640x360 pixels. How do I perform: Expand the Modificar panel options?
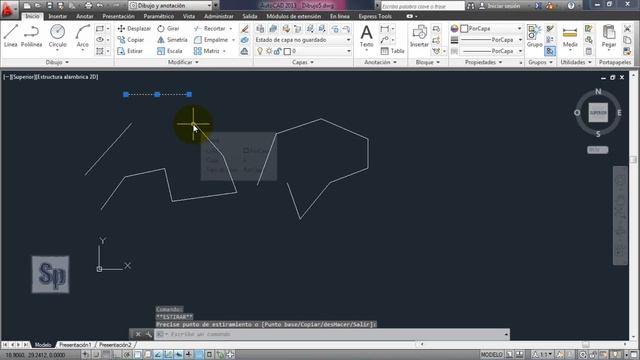click(x=183, y=62)
